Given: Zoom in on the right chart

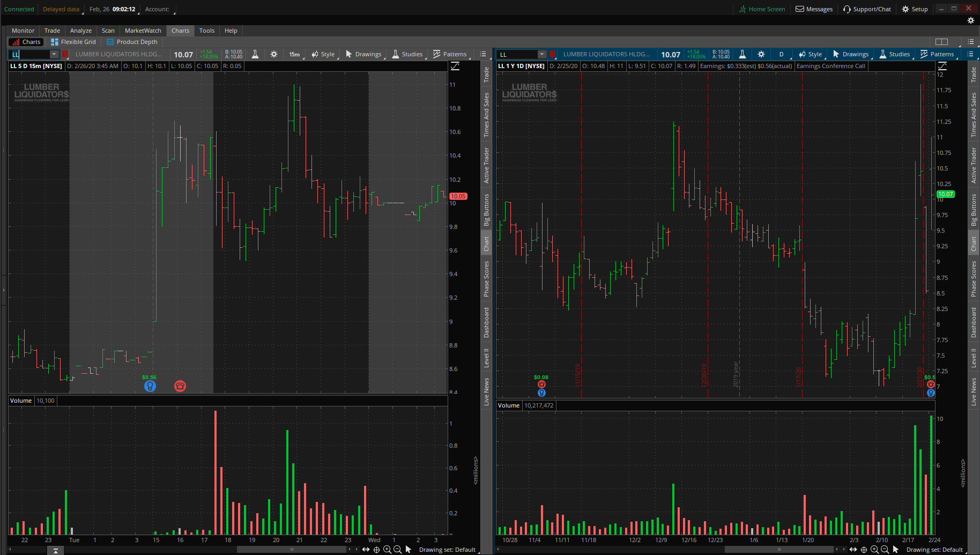Looking at the screenshot, I should pos(874,550).
